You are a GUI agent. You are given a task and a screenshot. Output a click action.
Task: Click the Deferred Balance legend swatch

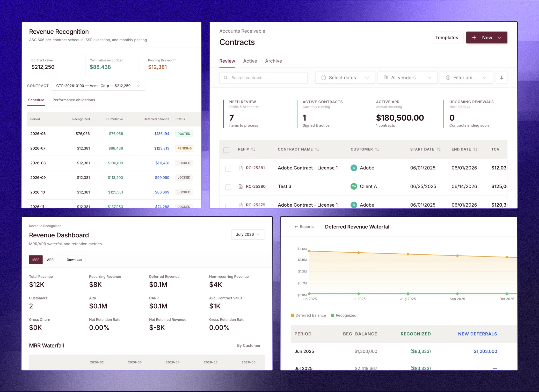pos(292,315)
